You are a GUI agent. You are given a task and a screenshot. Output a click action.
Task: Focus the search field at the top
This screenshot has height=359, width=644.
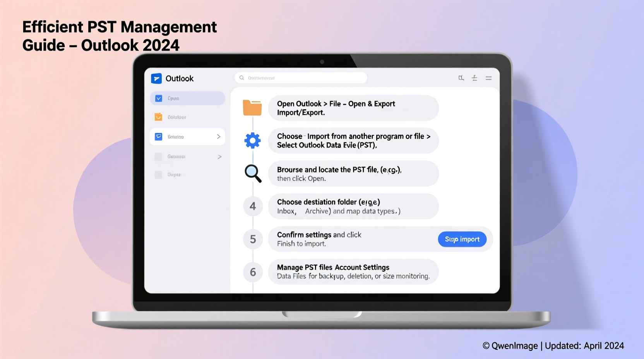point(301,78)
